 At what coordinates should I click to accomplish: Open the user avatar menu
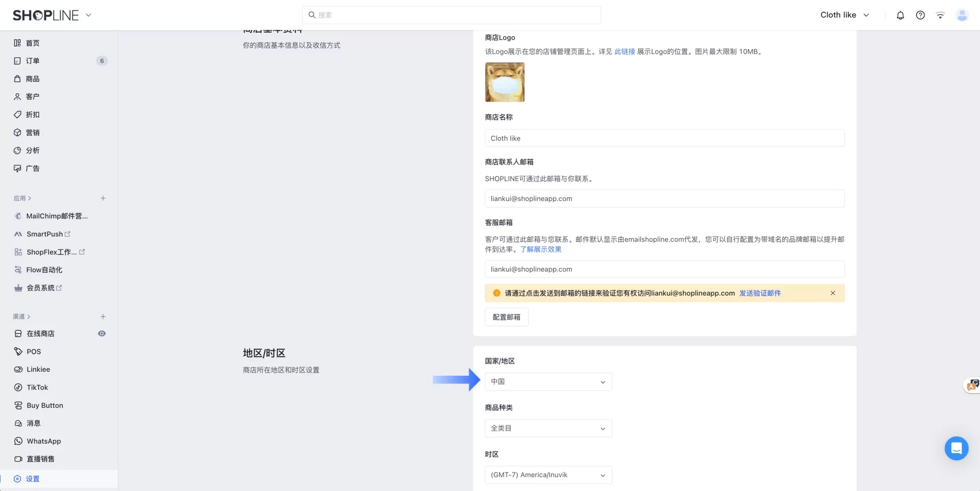coord(962,15)
